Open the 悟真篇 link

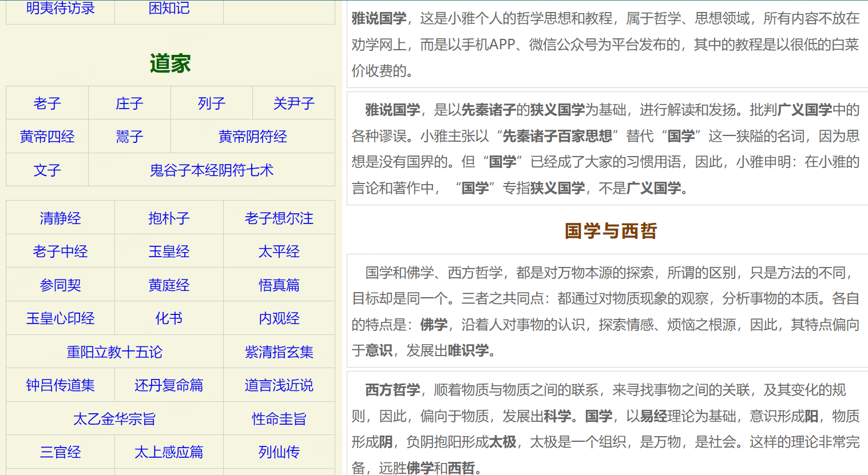(279, 285)
